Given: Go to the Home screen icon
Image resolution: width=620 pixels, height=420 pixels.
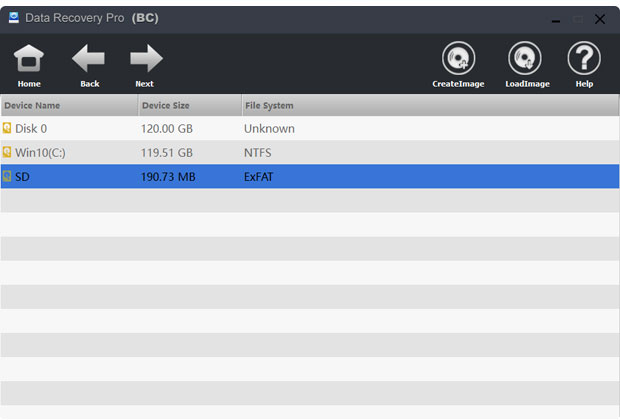Looking at the screenshot, I should pyautogui.click(x=28, y=58).
